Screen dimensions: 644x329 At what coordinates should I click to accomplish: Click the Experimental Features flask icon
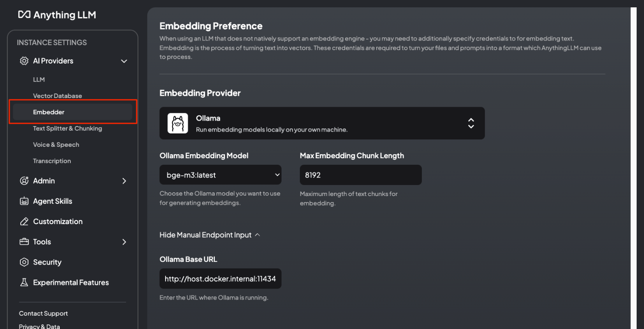pyautogui.click(x=24, y=283)
